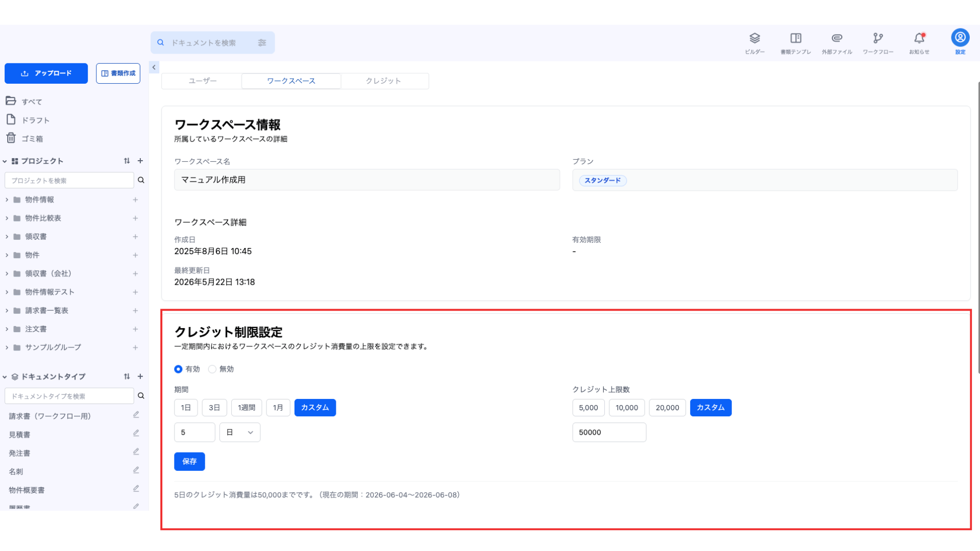Screen dimensions: 980x551
Task: Sort projects with the sort icon
Action: pos(127,161)
